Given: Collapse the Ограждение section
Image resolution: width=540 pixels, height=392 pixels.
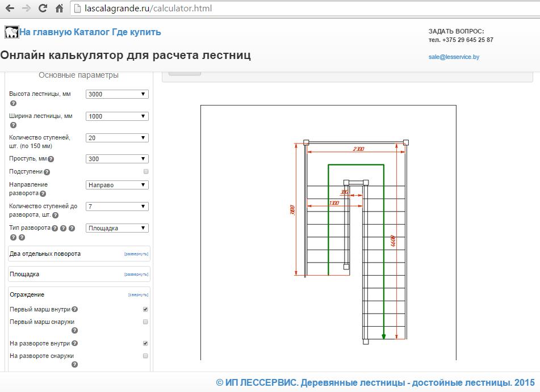Looking at the screenshot, I should (x=138, y=295).
